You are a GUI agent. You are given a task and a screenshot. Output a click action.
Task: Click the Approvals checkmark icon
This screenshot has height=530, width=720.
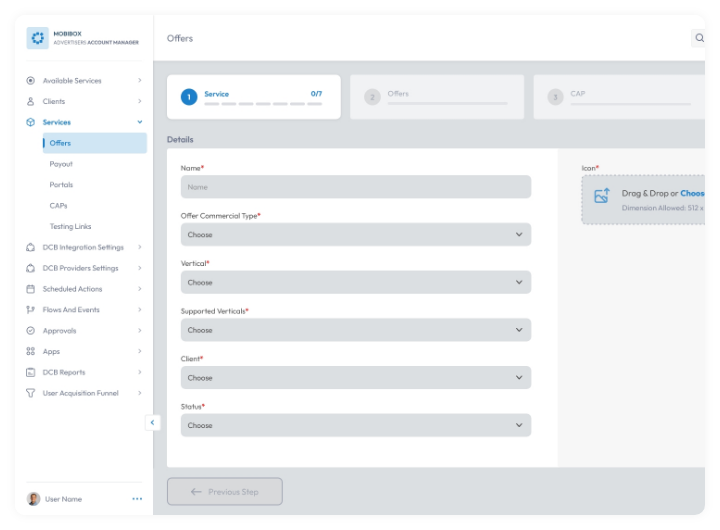tap(30, 330)
